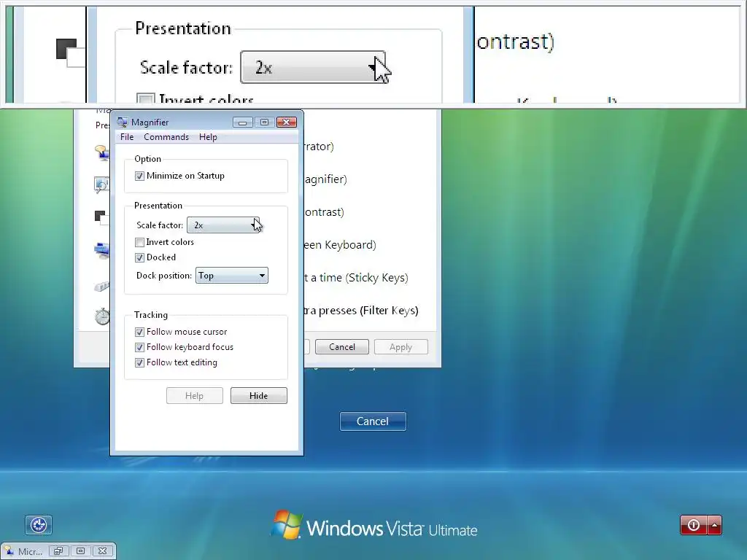Restore the minimized Micr... window
This screenshot has width=747, height=560.
tap(58, 551)
